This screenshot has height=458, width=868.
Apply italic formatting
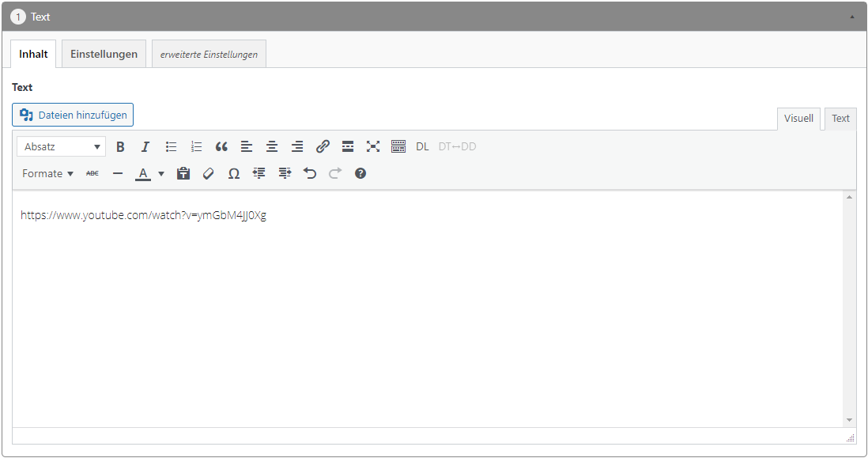click(145, 146)
